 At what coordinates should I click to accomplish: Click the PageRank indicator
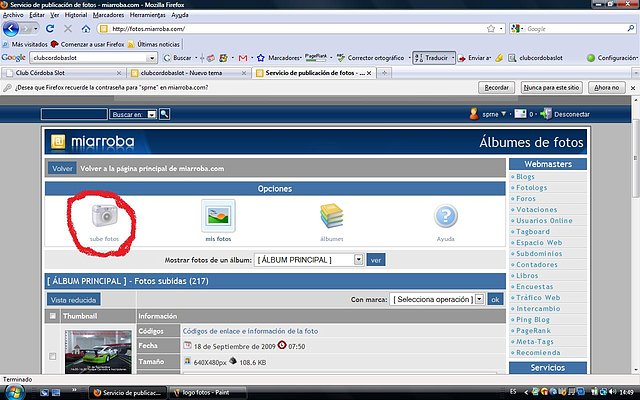point(316,58)
